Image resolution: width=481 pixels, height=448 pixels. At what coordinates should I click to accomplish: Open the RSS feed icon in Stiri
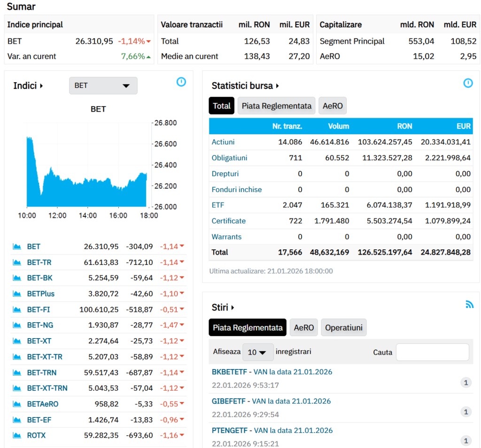click(469, 304)
